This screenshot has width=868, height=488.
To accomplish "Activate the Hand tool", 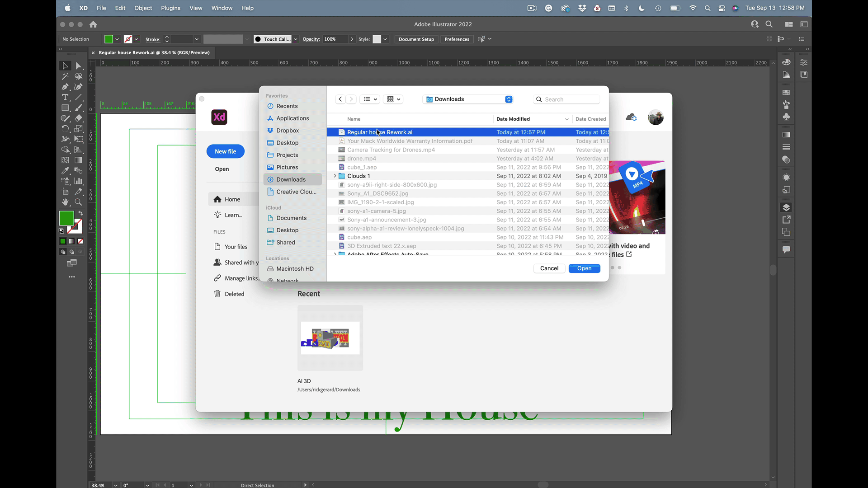I will coord(65,202).
